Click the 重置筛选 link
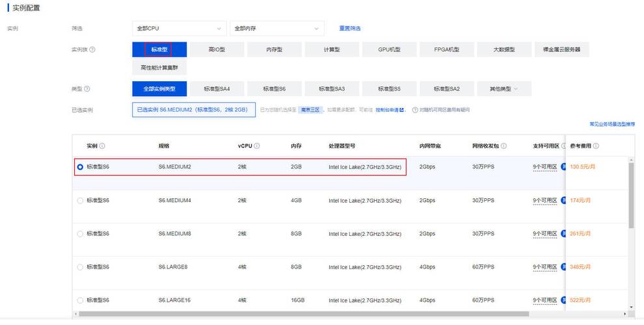Image resolution: width=644 pixels, height=325 pixels. [x=350, y=29]
